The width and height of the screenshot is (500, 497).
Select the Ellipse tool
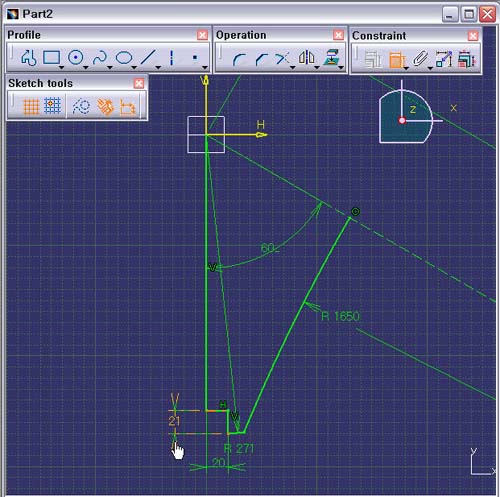[124, 58]
